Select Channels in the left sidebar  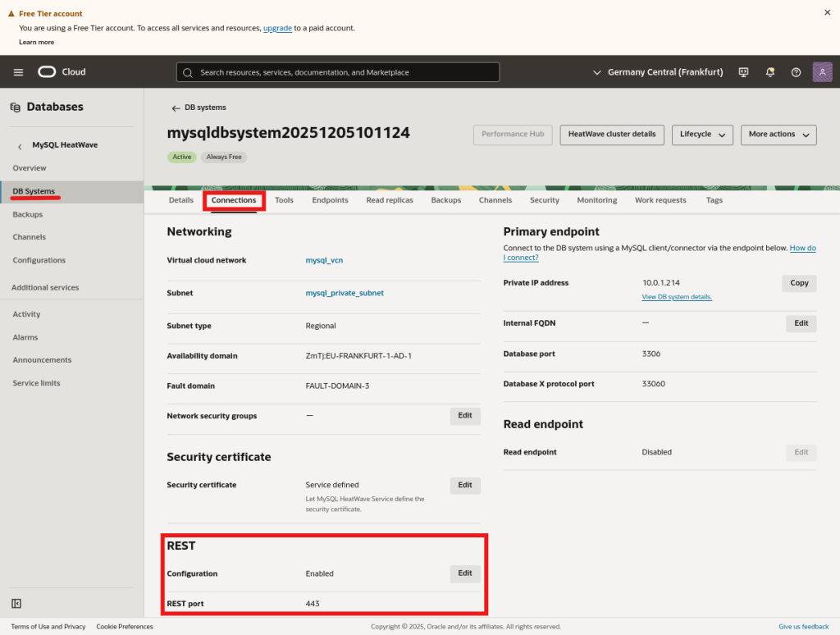pos(29,237)
